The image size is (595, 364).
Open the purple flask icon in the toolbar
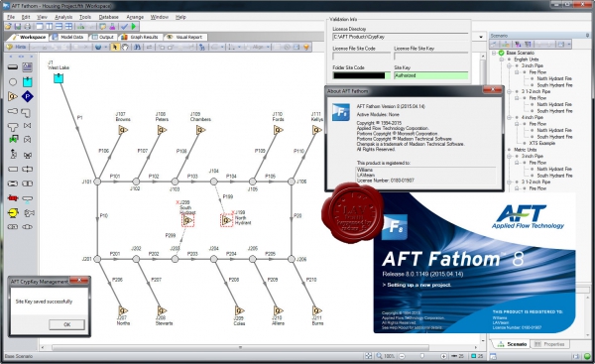112,27
